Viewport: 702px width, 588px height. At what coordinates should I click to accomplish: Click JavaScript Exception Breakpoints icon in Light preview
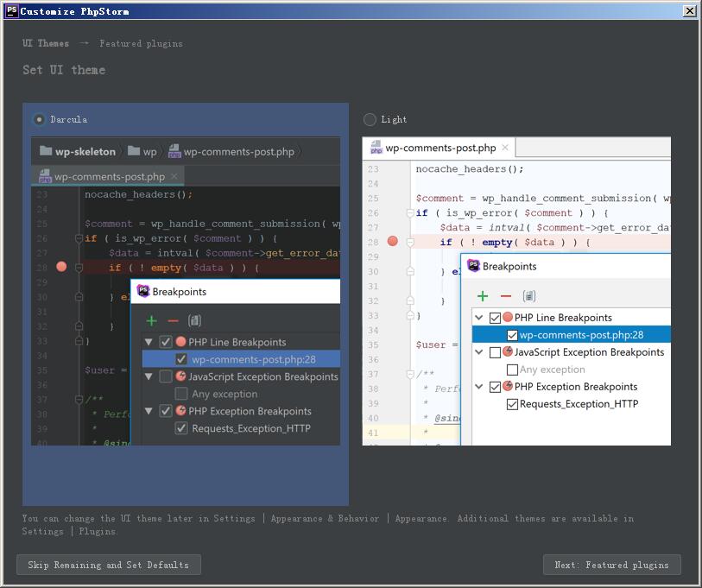pyautogui.click(x=508, y=351)
